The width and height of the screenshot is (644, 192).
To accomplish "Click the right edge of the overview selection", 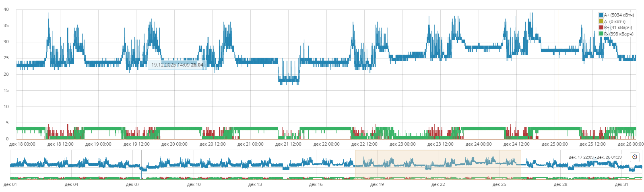I will pos(521,165).
